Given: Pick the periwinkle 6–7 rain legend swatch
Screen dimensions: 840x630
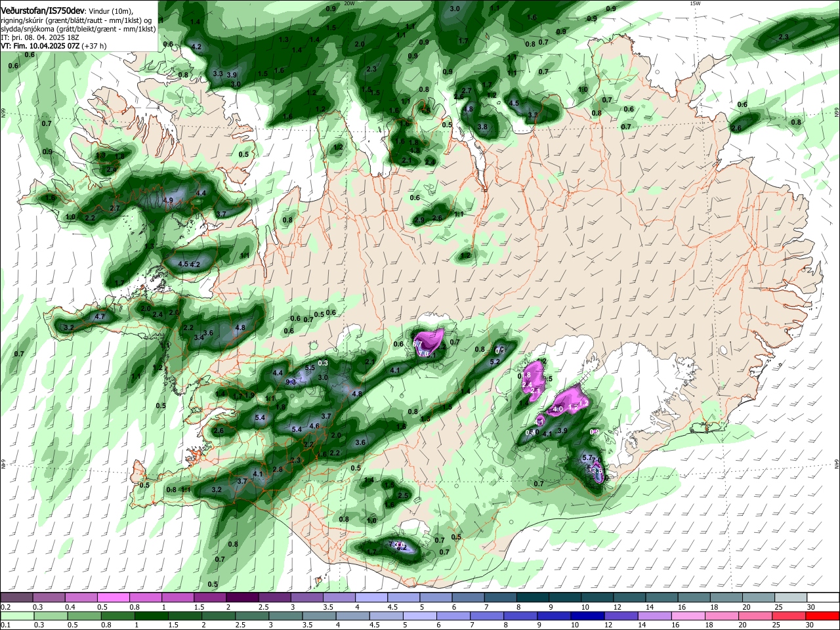Looking at the screenshot, I should [x=453, y=616].
